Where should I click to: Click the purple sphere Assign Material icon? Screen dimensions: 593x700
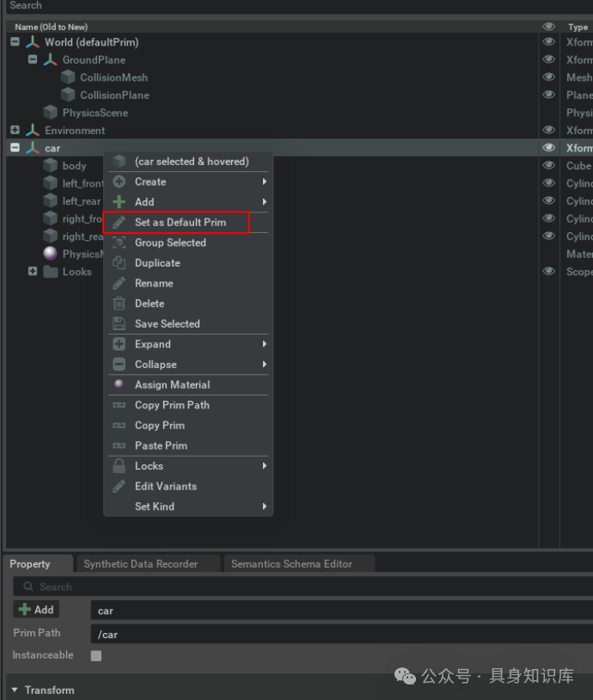pos(119,384)
